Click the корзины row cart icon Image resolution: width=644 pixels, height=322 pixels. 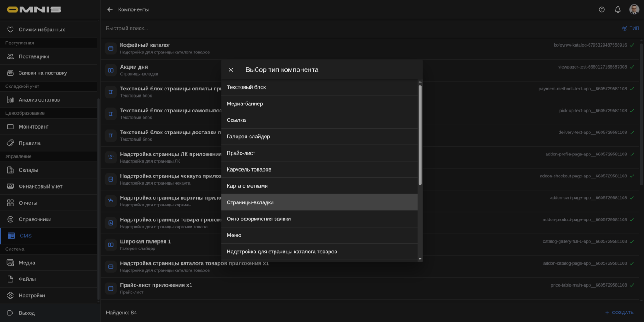pyautogui.click(x=110, y=201)
